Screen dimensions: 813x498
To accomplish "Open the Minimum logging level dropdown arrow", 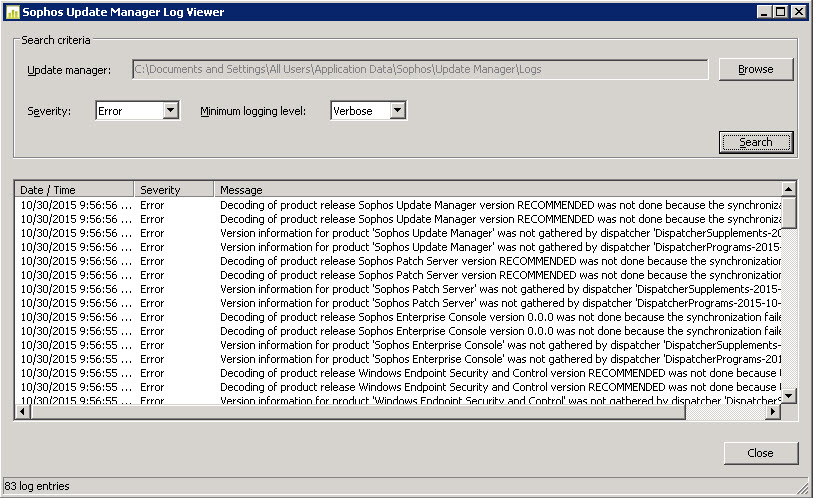I will point(398,110).
